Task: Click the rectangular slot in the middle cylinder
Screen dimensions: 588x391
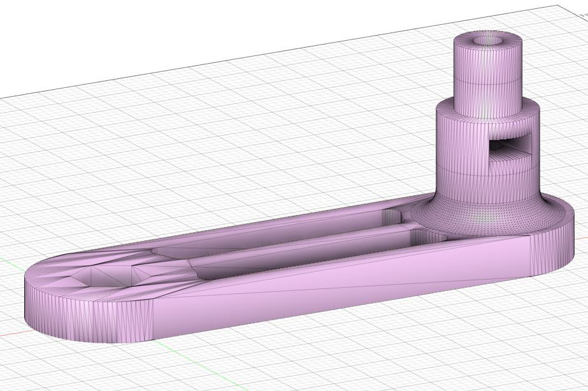Action: [510, 148]
